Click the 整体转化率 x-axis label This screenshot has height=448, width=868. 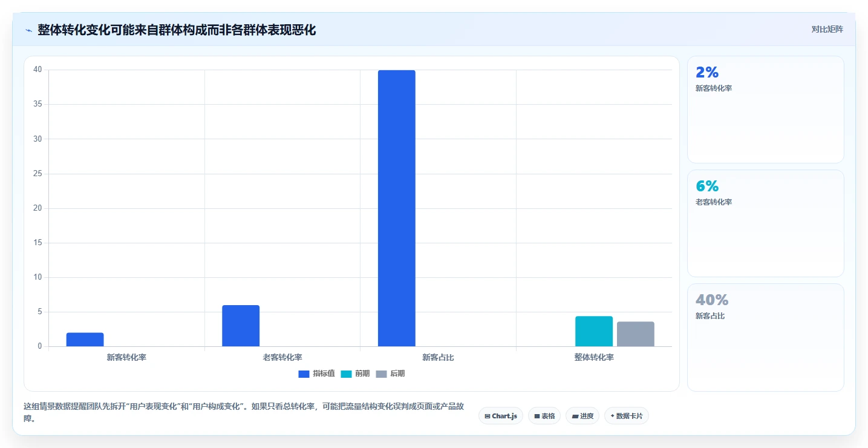coord(594,357)
